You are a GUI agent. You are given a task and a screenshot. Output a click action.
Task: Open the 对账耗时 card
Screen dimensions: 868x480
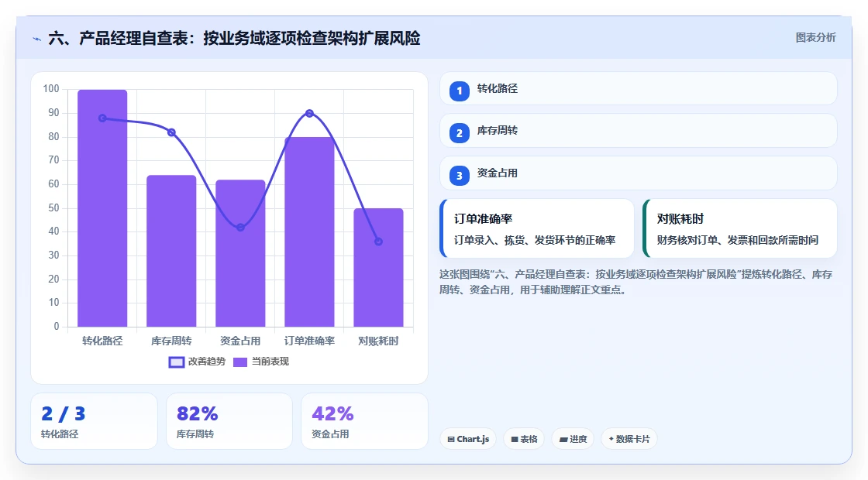[x=740, y=228]
